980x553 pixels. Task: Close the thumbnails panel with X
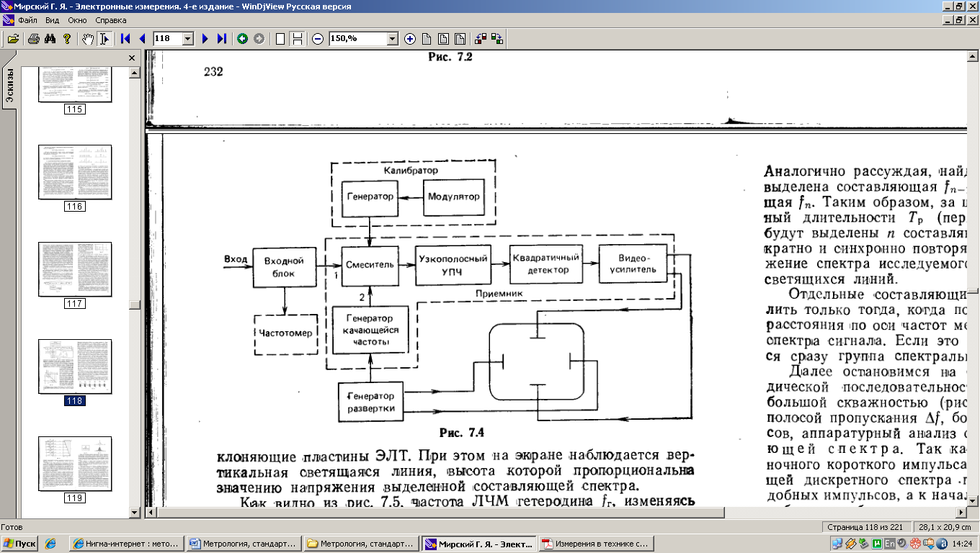(x=132, y=58)
